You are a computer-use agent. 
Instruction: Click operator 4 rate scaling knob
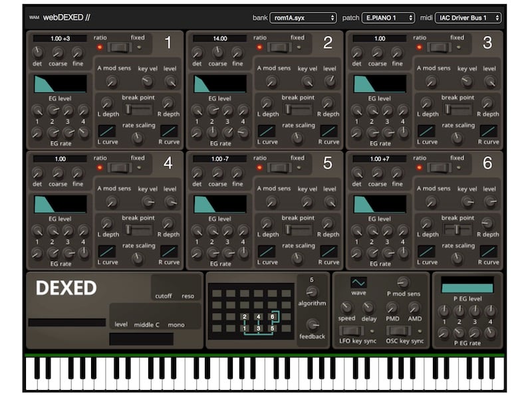(x=138, y=258)
